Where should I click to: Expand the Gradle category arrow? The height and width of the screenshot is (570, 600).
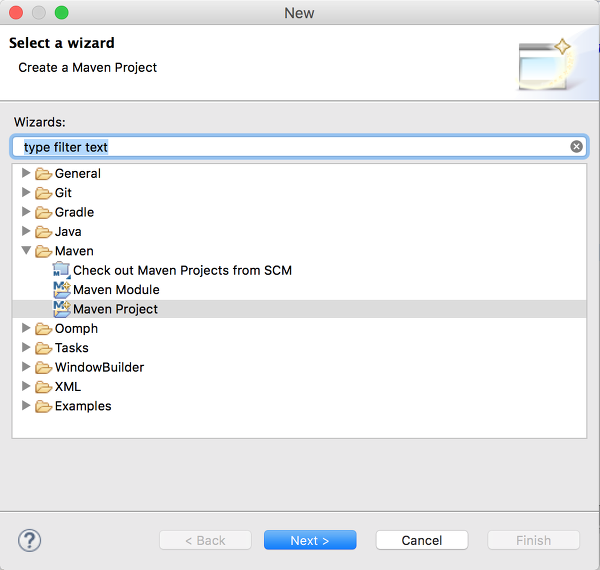click(26, 212)
